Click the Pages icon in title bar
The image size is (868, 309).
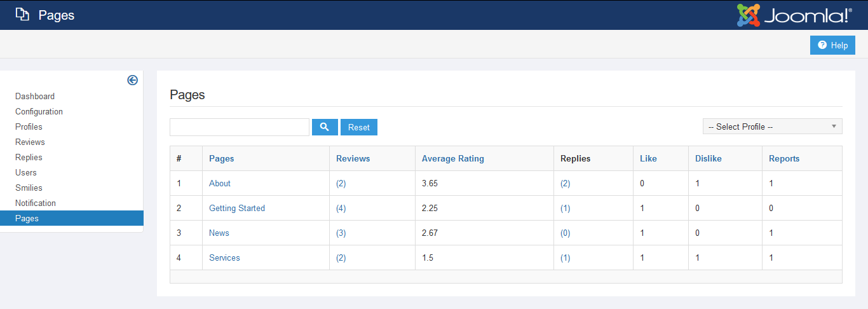click(x=22, y=15)
